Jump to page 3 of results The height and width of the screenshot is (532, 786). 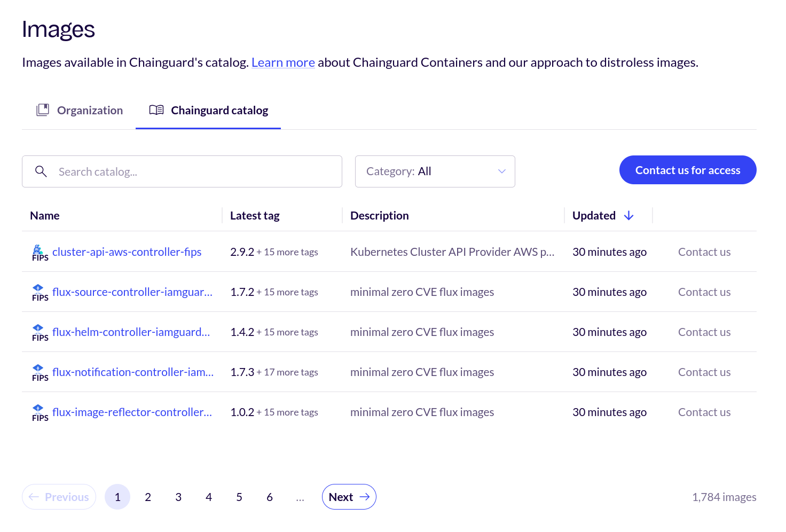pyautogui.click(x=178, y=497)
